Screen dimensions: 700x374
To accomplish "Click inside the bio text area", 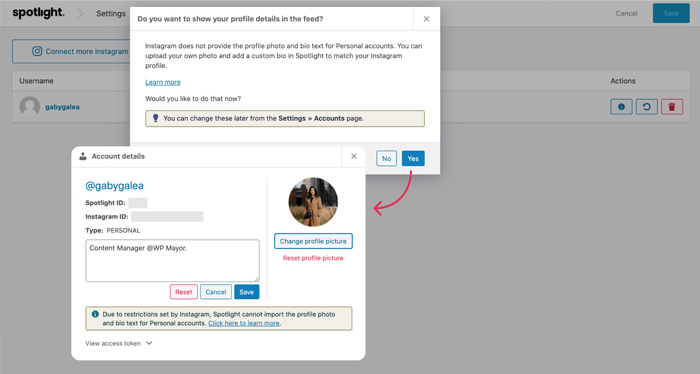I will point(172,261).
